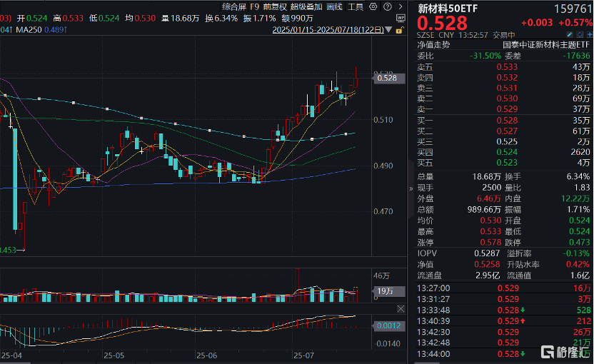
Task: Click the 25-06 date marker on the time axis
Action: [x=207, y=355]
